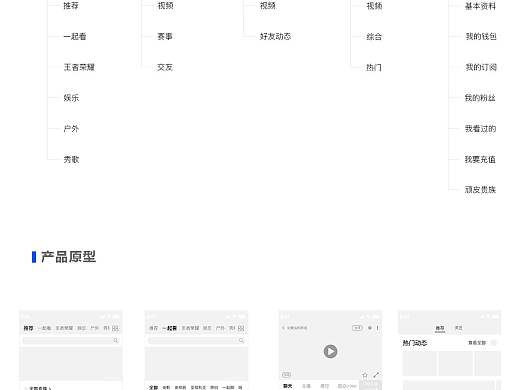Select the 赛事 tree node
520x390 pixels.
pyautogui.click(x=165, y=36)
